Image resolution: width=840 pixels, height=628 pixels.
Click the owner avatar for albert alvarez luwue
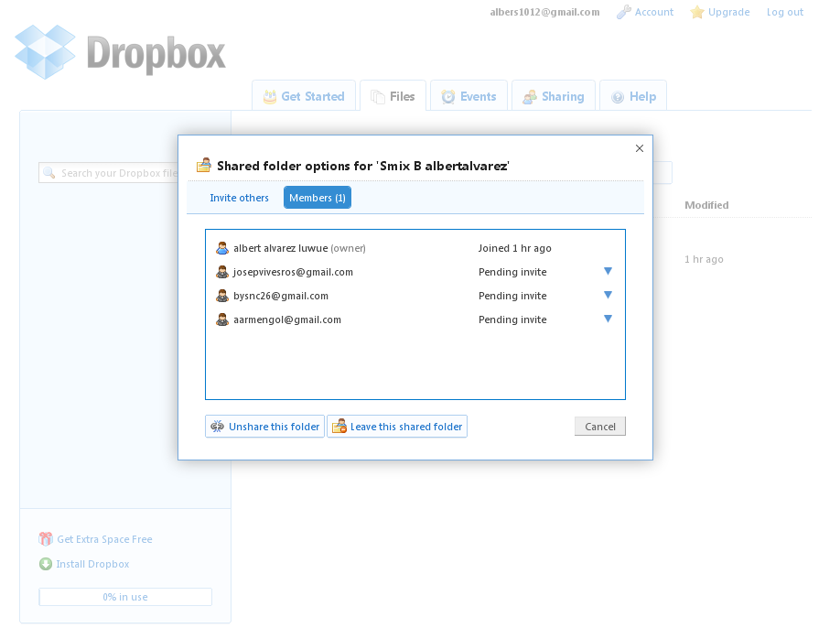coord(222,248)
